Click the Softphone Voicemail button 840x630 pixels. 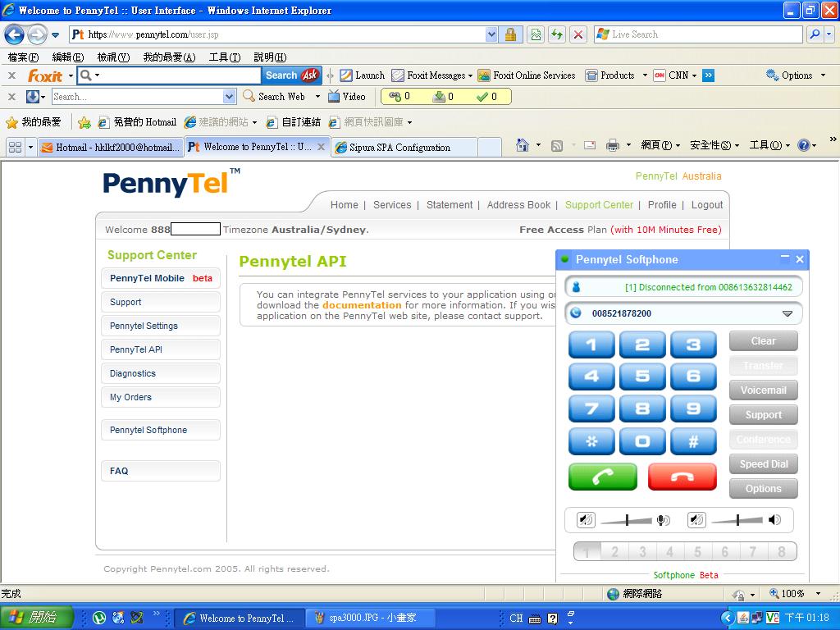pos(764,390)
